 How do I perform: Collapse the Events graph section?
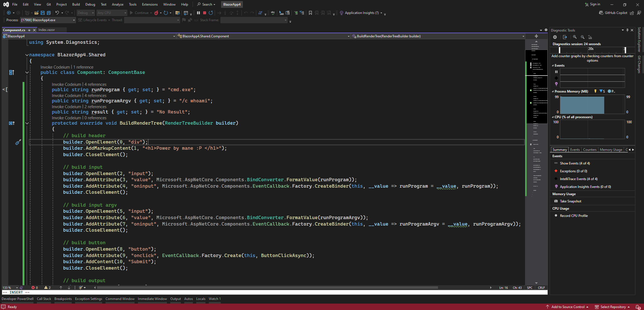[x=553, y=66]
